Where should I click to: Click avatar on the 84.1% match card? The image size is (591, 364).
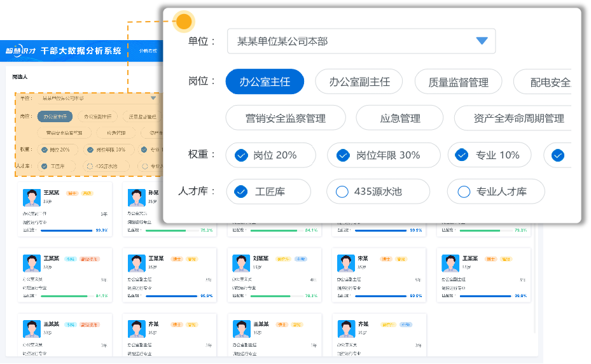pos(32,263)
